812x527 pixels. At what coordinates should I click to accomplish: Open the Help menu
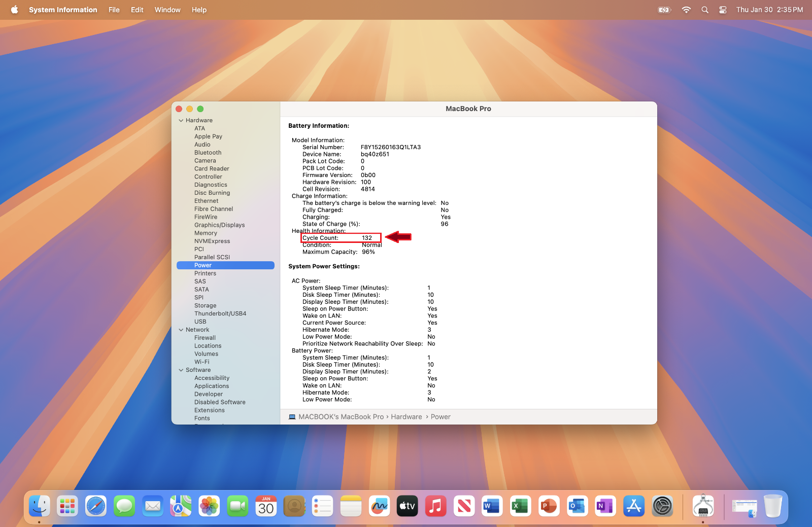199,10
